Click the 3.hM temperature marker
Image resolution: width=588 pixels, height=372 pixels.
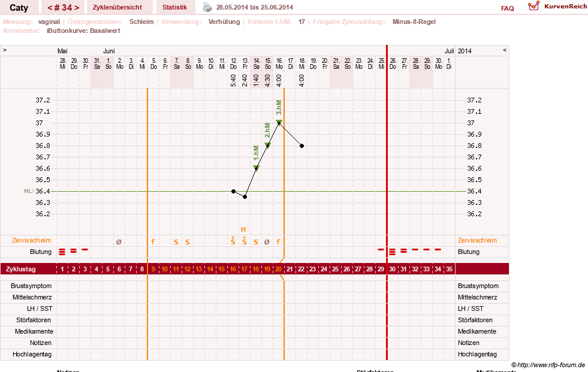[279, 122]
